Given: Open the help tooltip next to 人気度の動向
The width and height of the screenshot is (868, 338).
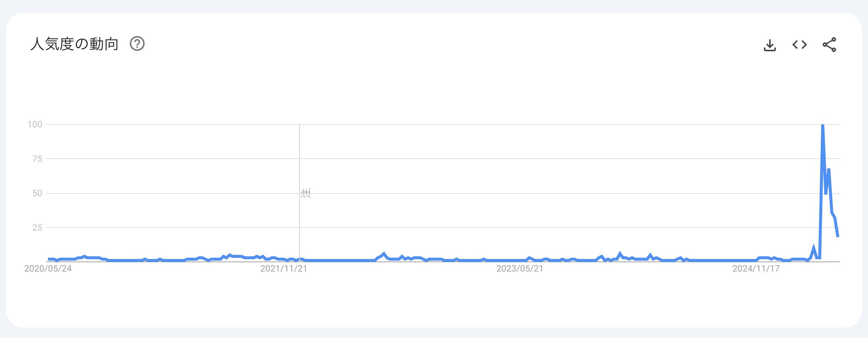Looking at the screenshot, I should pos(137,44).
